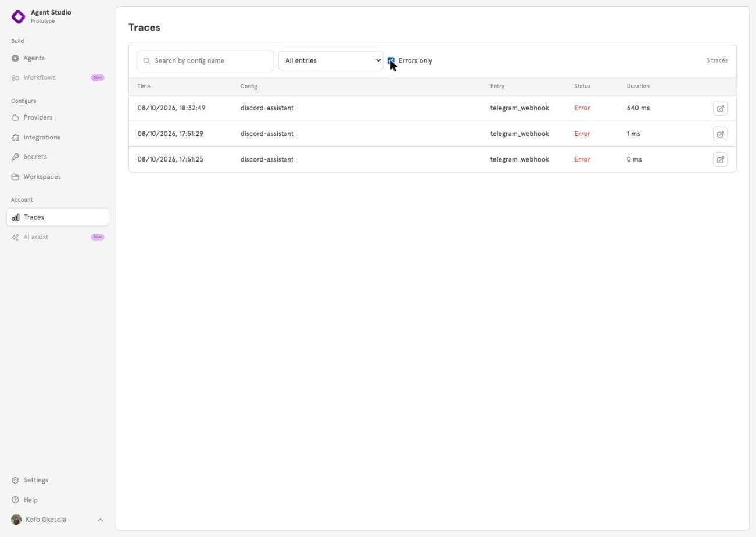Open trace details for 18:32:49 row
This screenshot has height=537, width=756.
pyautogui.click(x=720, y=108)
